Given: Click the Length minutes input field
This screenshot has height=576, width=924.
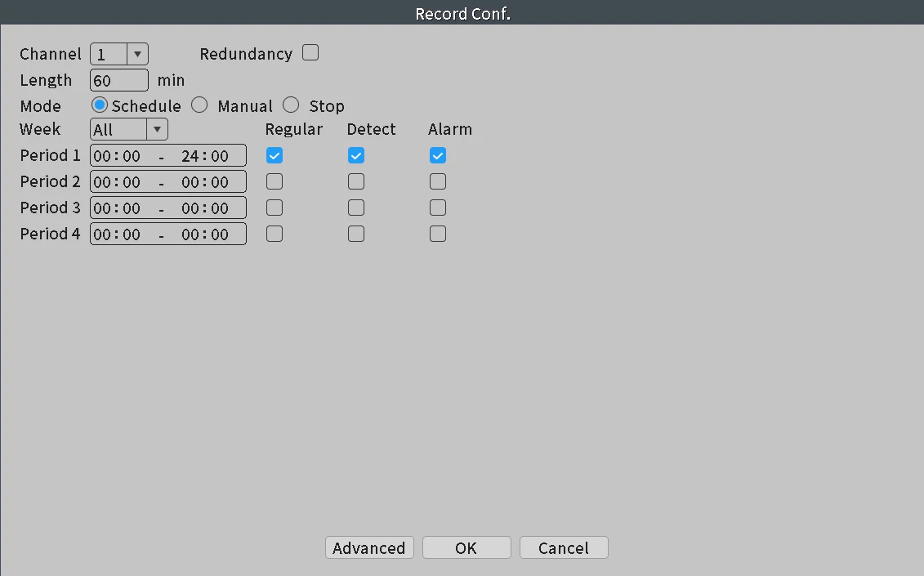Looking at the screenshot, I should pyautogui.click(x=119, y=80).
